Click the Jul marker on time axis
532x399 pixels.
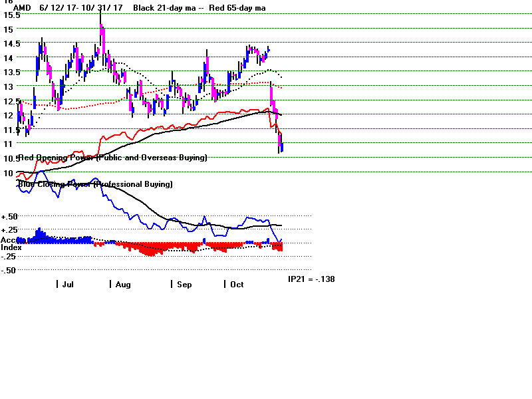[x=67, y=284]
